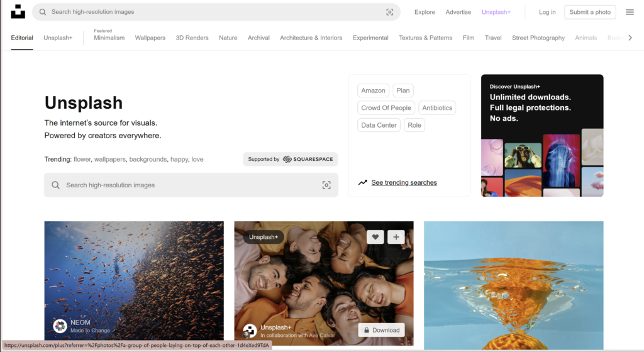Open See trending searches link
The height and width of the screenshot is (352, 644).
(404, 182)
